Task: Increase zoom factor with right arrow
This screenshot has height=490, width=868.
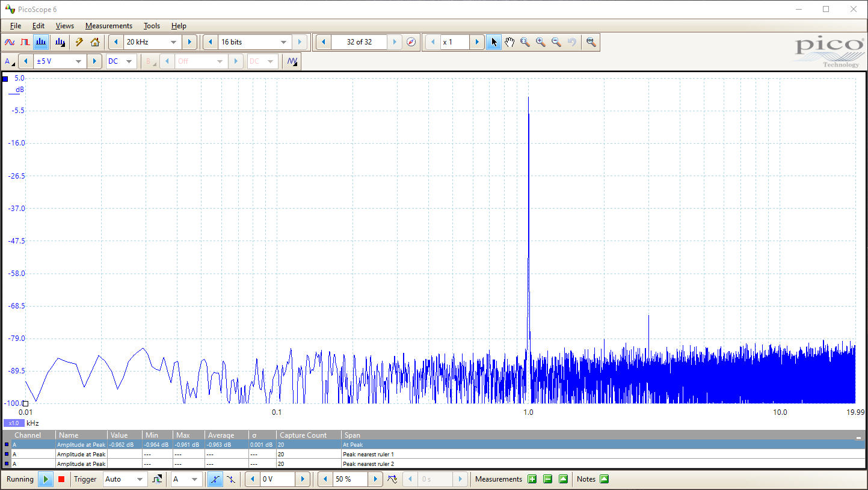Action: [477, 42]
